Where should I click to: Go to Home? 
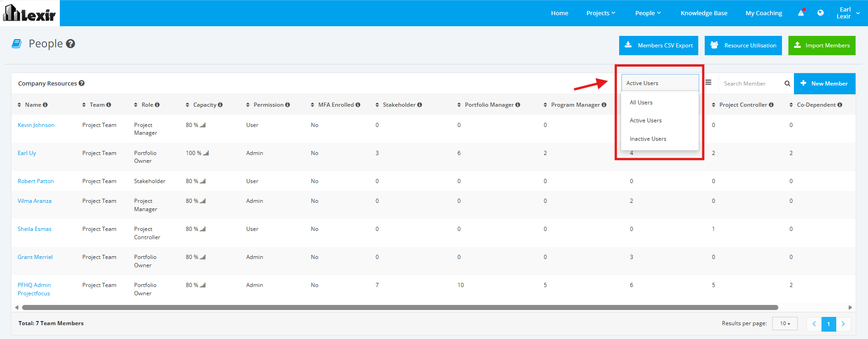click(560, 13)
